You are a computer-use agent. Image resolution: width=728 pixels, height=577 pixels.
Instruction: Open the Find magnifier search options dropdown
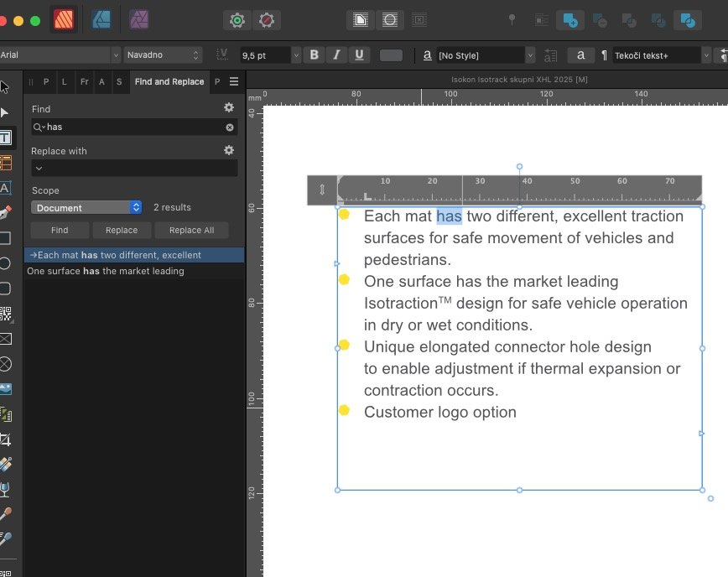coord(39,127)
